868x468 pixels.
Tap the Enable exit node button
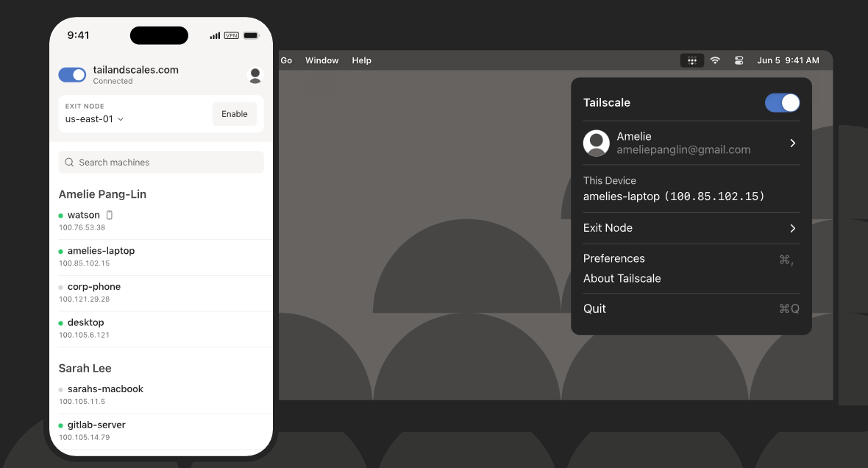(x=235, y=114)
